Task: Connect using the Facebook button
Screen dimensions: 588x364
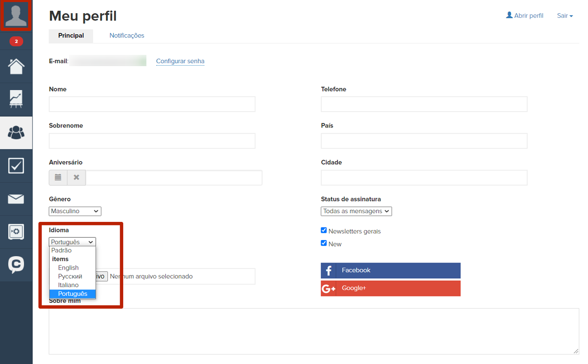Action: 390,270
